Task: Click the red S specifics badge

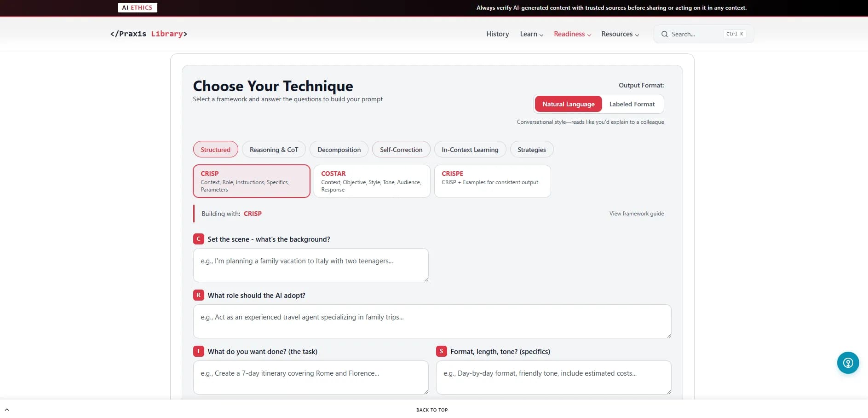Action: coord(441,351)
